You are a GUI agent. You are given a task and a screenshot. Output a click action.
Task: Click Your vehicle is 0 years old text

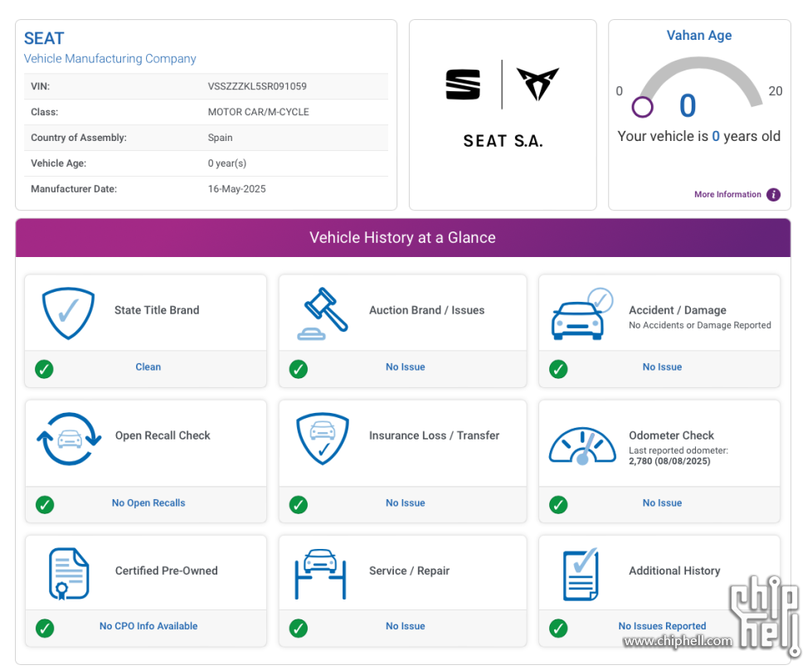click(698, 136)
